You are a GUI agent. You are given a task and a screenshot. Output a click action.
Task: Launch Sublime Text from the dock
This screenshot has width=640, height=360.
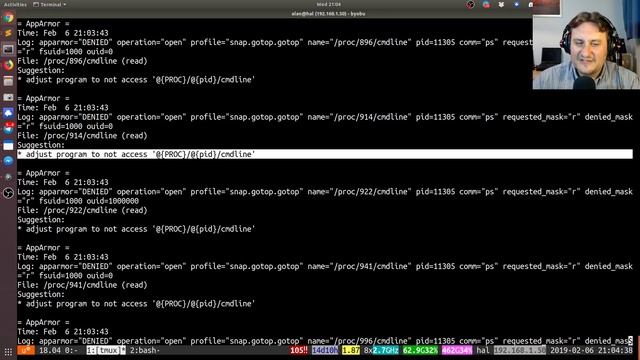click(x=8, y=33)
